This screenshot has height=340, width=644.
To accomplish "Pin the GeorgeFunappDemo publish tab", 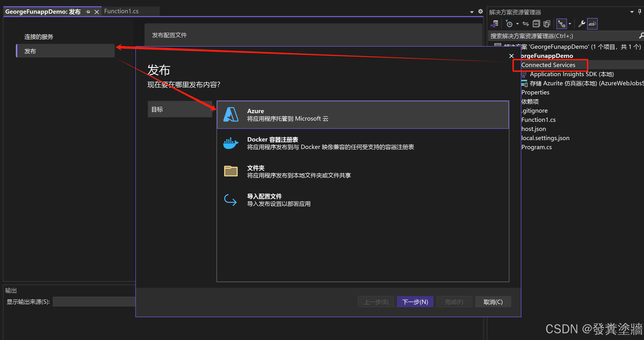I will 88,12.
